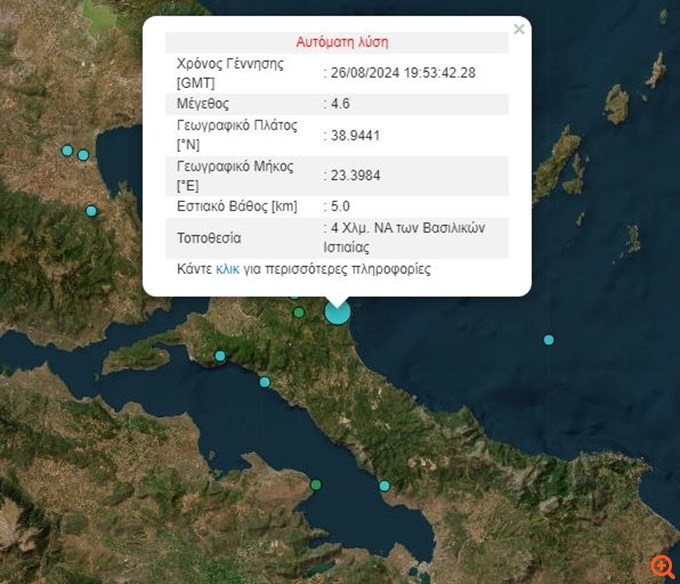
Task: Click right cyan marker of the upper-left pair
Action: click(83, 155)
